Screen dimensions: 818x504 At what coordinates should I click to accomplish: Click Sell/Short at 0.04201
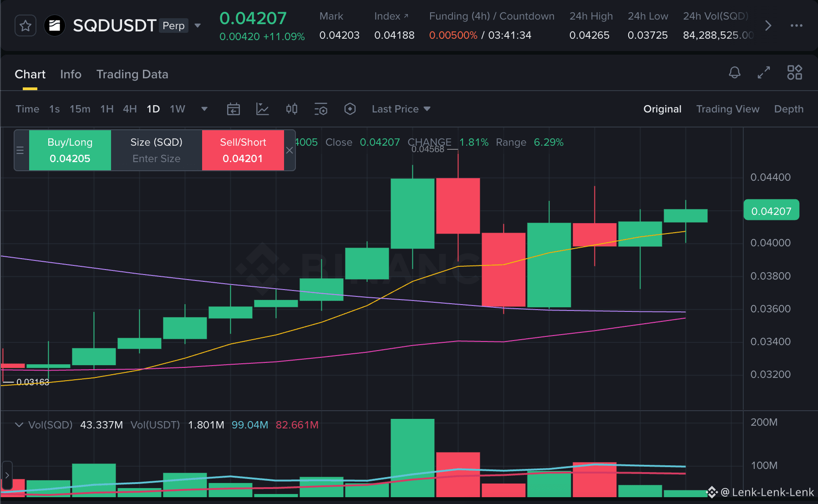click(x=243, y=150)
